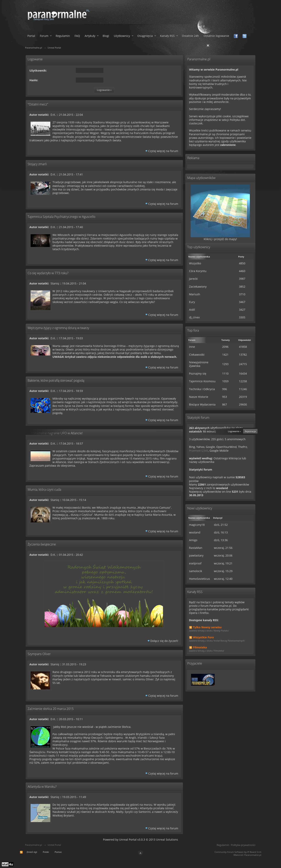281x868 pixels.
Task: Go to the Portal menu item
Action: pos(31,36)
